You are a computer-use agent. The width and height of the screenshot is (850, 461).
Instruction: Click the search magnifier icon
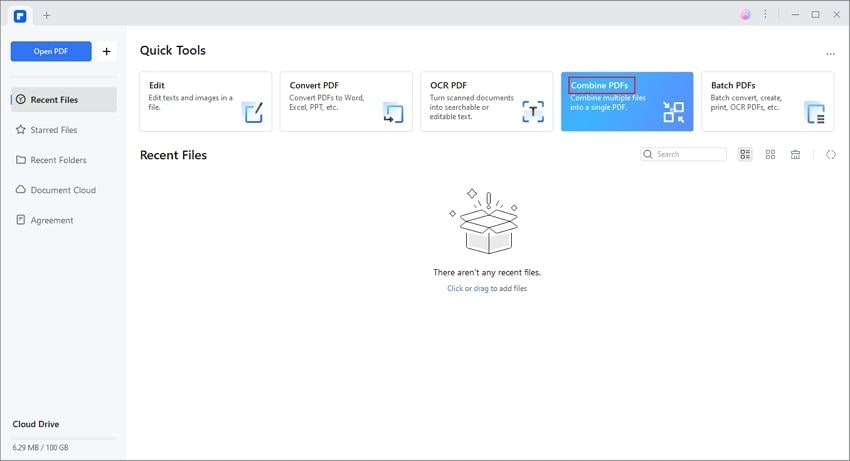648,154
